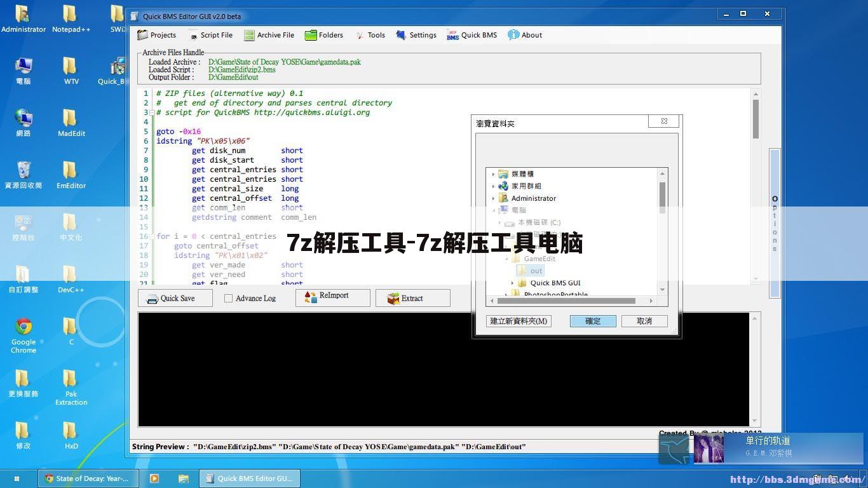Launch Google Chrome from desktop
The width and height of the screenshot is (868, 488).
(24, 335)
